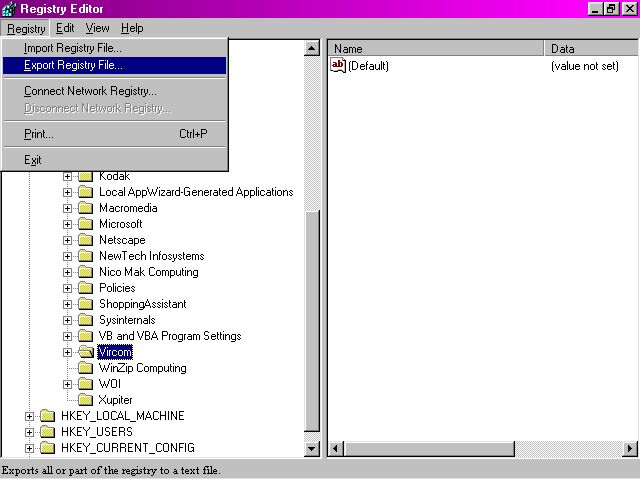
Task: Expand the Policies key
Action: tap(67, 288)
